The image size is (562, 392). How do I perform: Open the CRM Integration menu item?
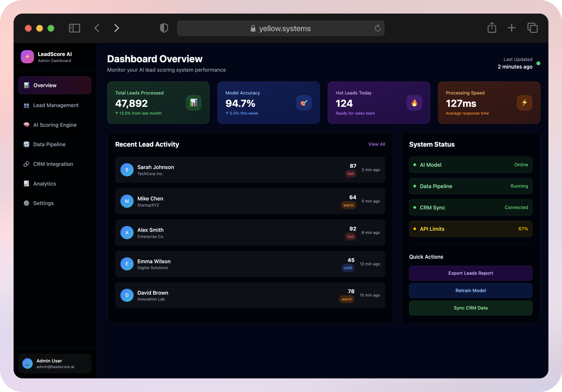coord(55,164)
